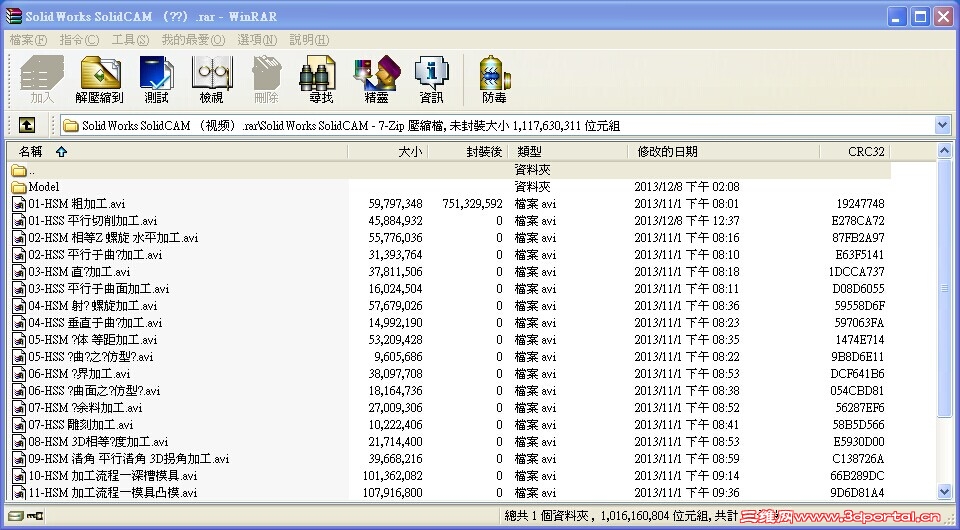Click size value 59,797,348

(x=396, y=204)
